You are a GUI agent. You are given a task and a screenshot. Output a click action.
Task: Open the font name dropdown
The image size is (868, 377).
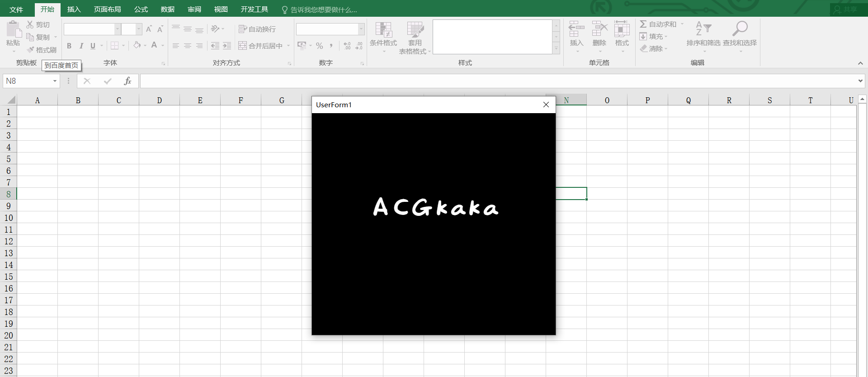coord(118,29)
